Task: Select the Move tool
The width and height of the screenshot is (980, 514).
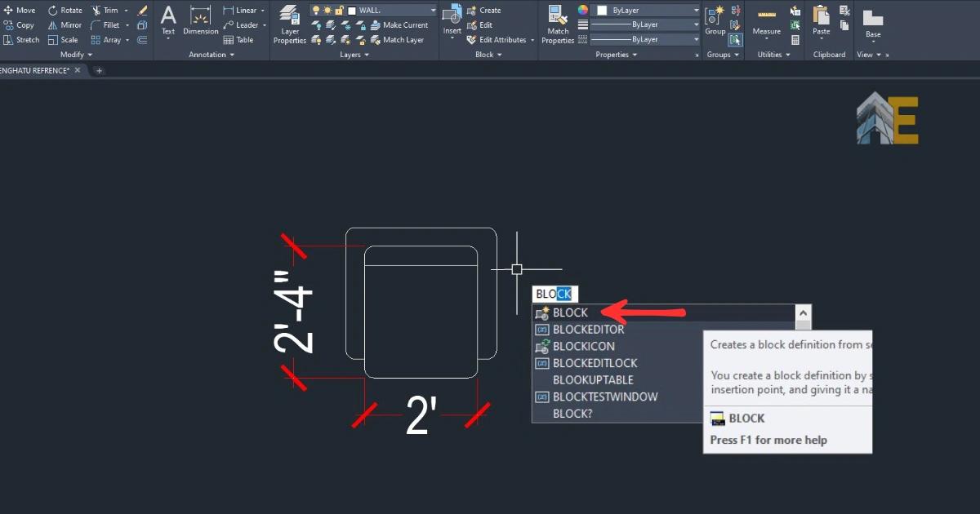Action: [x=20, y=10]
